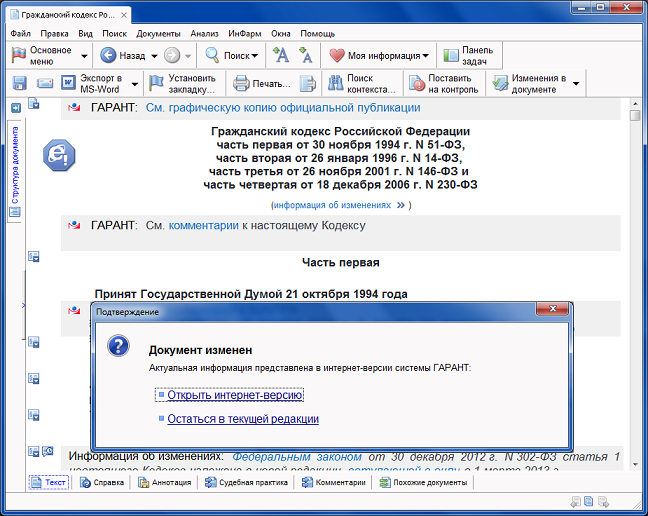This screenshot has height=516, width=648.
Task: Open Панель задач task panel
Action: 469,56
